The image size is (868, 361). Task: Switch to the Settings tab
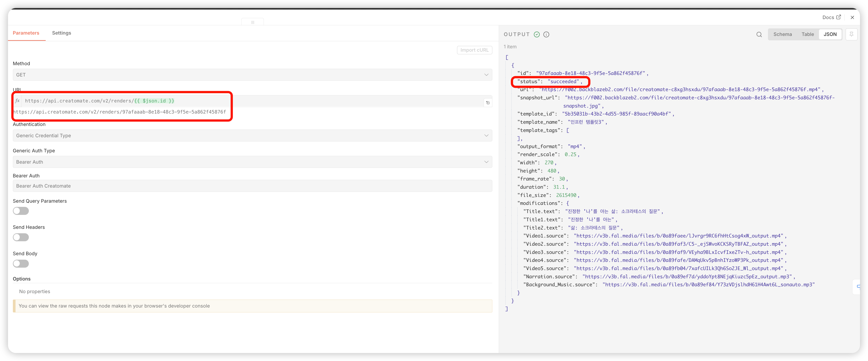tap(61, 33)
